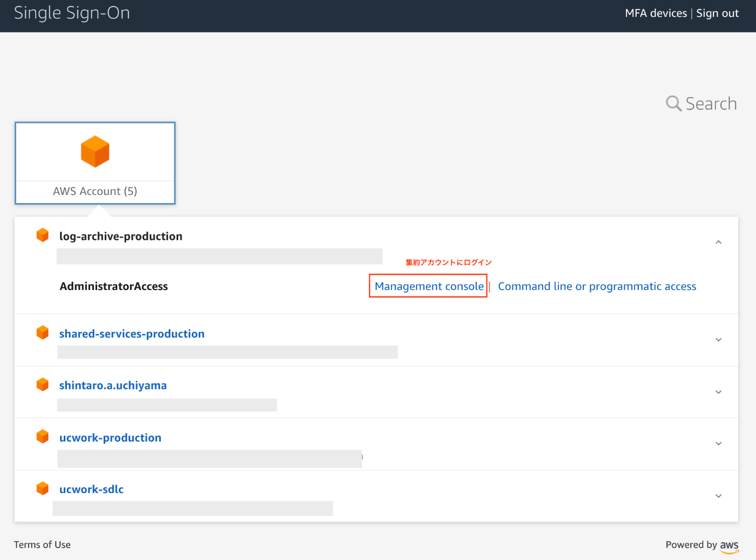Image resolution: width=756 pixels, height=560 pixels.
Task: Open the Management console link
Action: [x=429, y=286]
